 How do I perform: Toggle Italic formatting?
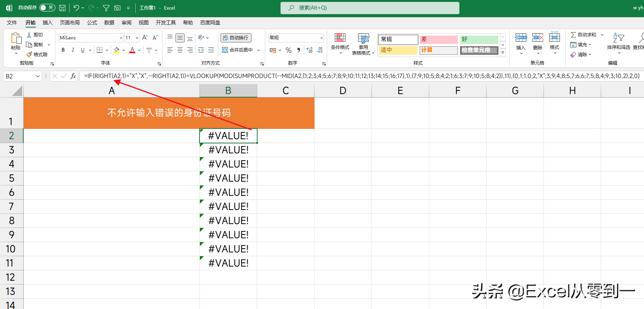pos(73,50)
